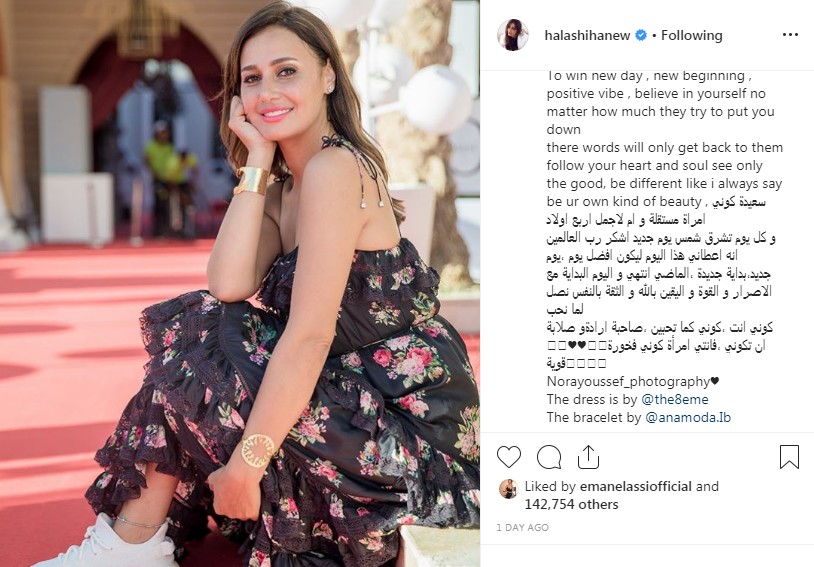Save the post with the bookmark icon
814x567 pixels.
789,457
